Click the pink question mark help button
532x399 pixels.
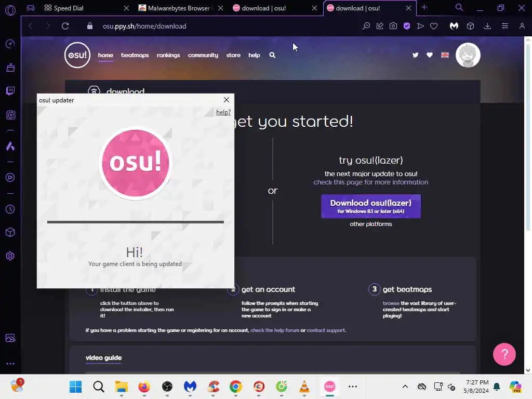[504, 354]
